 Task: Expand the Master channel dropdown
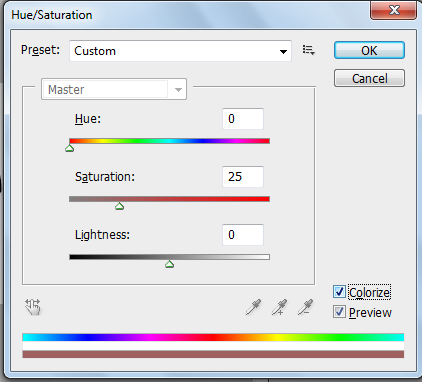pos(114,89)
